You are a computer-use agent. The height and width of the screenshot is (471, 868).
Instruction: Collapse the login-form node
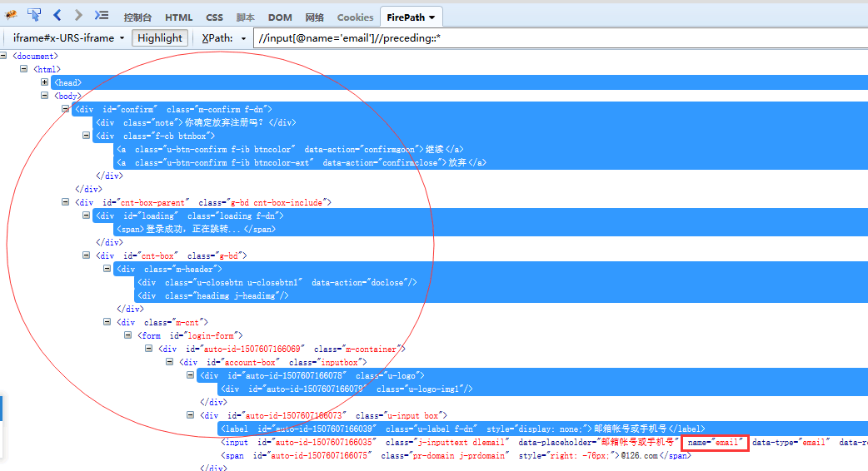[x=128, y=335]
